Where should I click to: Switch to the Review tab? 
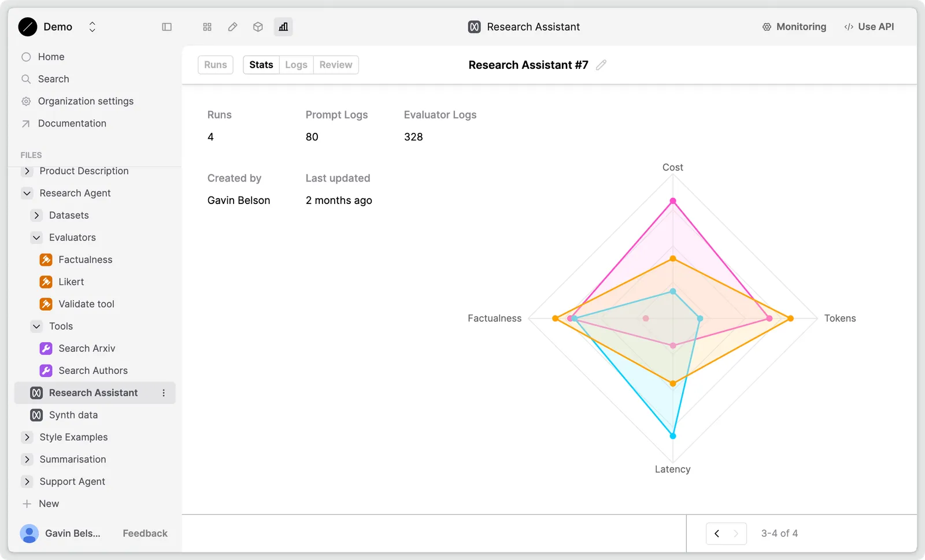pyautogui.click(x=336, y=65)
